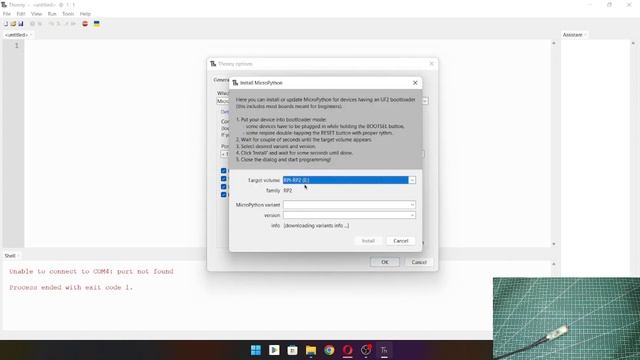Click the Install button
Image resolution: width=640 pixels, height=360 pixels.
(368, 241)
